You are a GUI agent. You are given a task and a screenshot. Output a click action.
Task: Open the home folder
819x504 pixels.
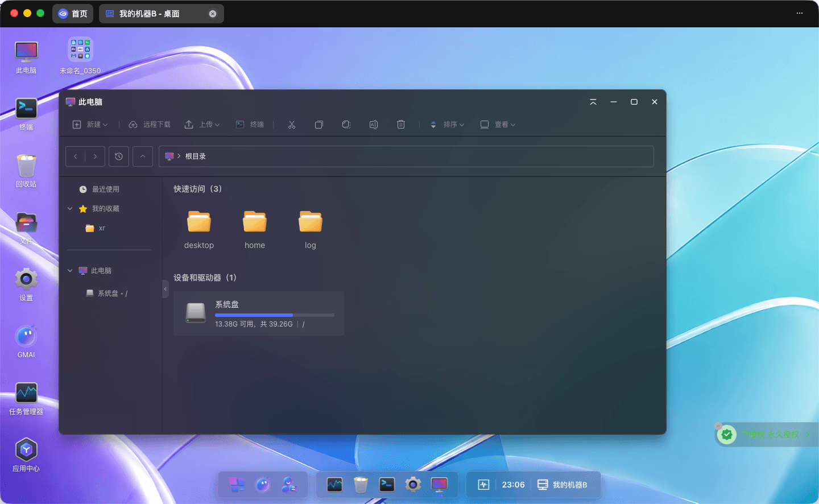click(255, 230)
